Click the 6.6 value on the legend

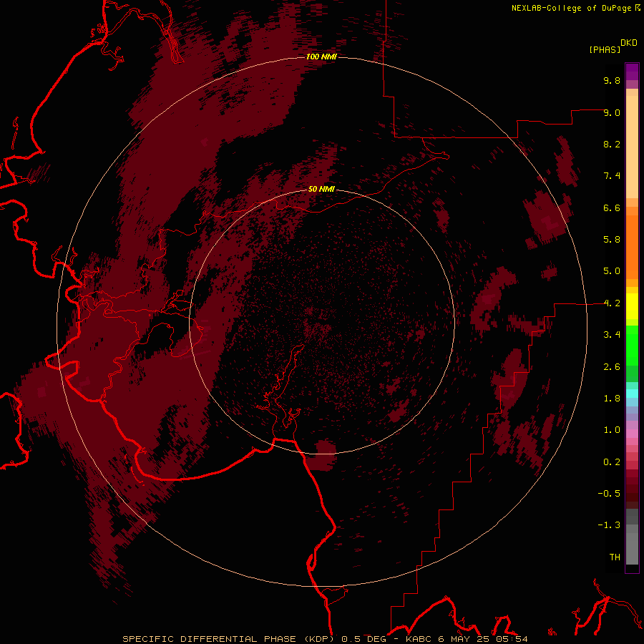click(612, 208)
